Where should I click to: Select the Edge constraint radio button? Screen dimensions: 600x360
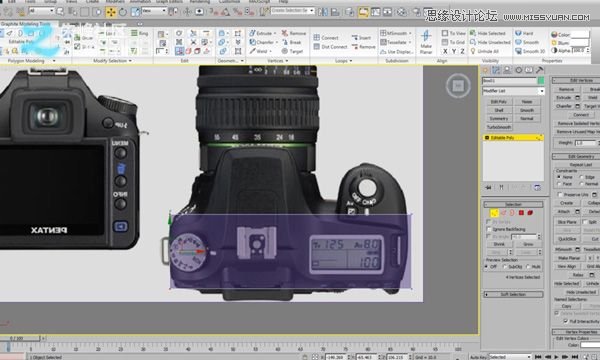click(581, 177)
